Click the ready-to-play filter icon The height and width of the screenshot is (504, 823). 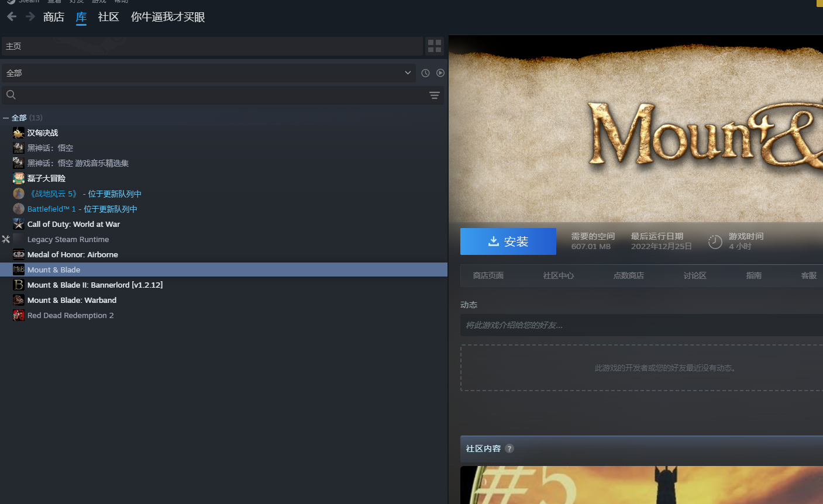pyautogui.click(x=440, y=73)
